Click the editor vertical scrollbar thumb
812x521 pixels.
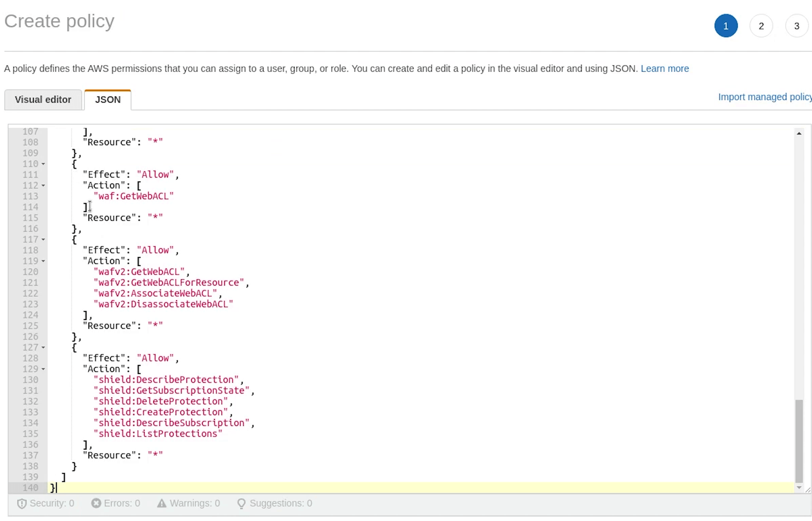799,441
